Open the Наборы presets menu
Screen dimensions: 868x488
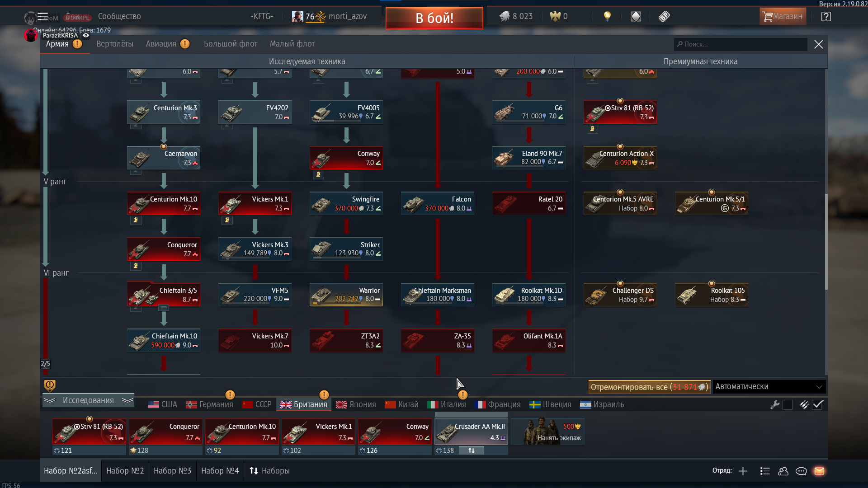(269, 471)
